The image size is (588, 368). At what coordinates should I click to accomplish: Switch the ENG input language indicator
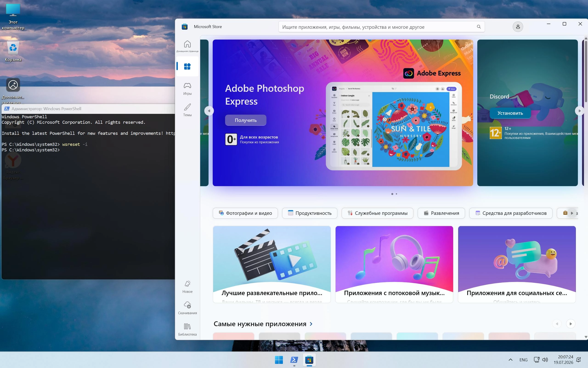pyautogui.click(x=523, y=360)
